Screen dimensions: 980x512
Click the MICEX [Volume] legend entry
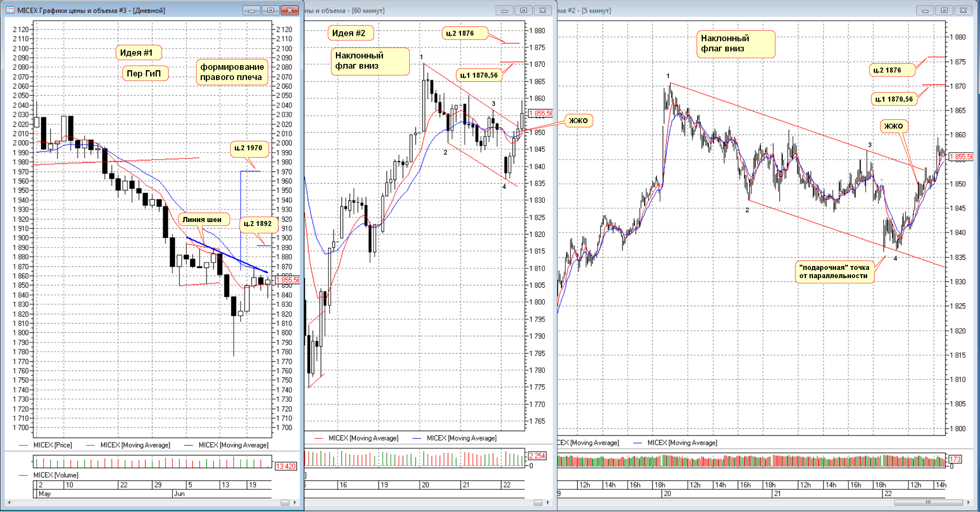(x=49, y=475)
